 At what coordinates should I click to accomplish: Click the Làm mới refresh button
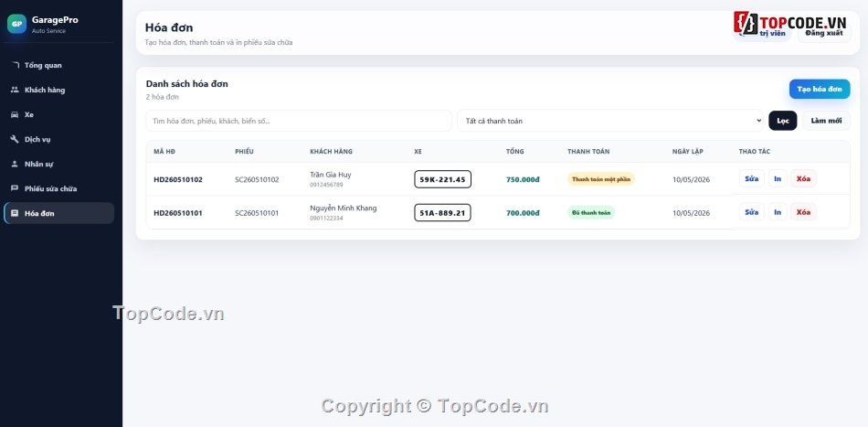(x=826, y=121)
